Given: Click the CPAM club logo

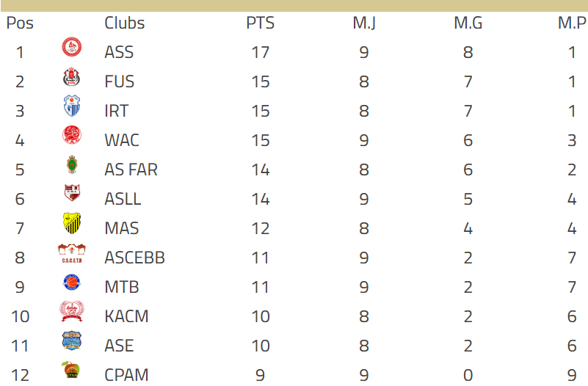Looking at the screenshot, I should point(71,371).
